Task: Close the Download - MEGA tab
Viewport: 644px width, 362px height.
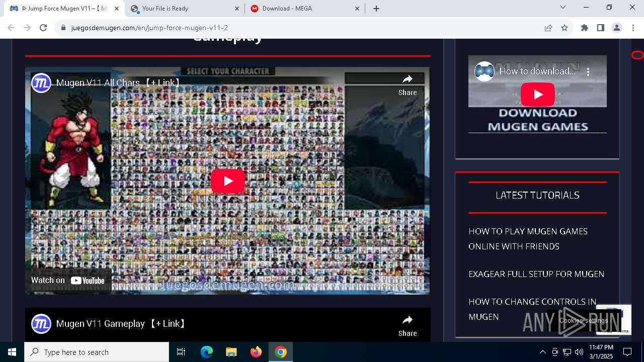Action: point(357,9)
